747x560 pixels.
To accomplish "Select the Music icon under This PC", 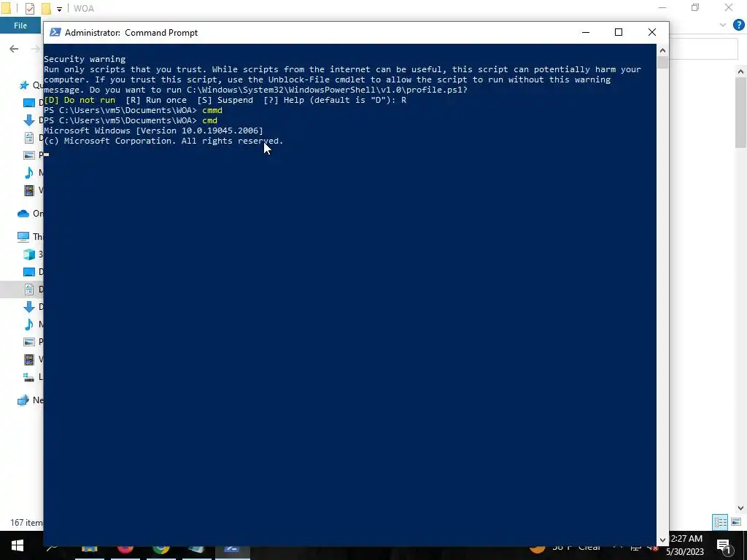I will click(29, 324).
